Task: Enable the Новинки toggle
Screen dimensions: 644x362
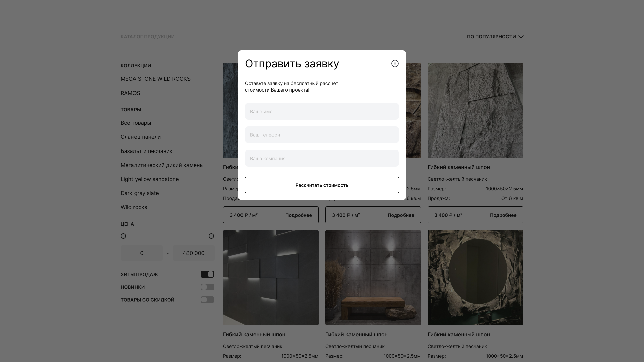Action: (207, 287)
